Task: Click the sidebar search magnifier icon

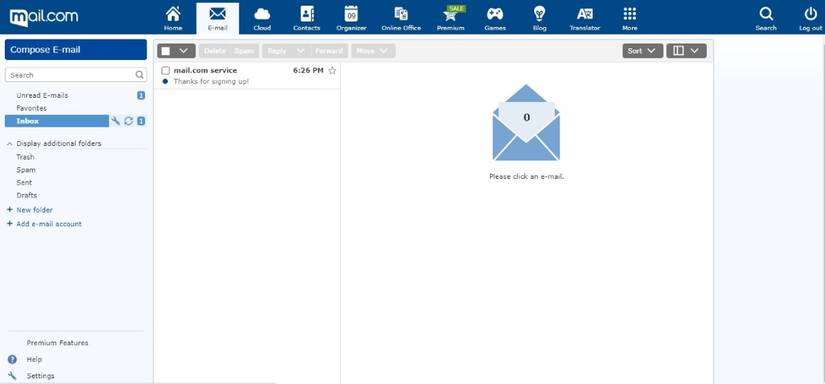Action: pos(139,75)
